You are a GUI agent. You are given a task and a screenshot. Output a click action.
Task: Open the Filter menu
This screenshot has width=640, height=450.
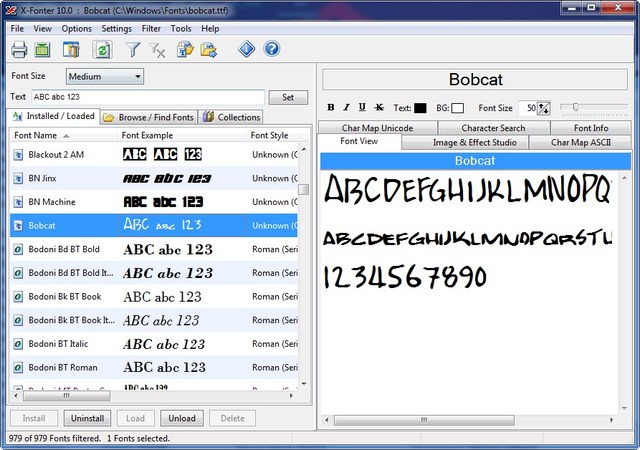[152, 29]
